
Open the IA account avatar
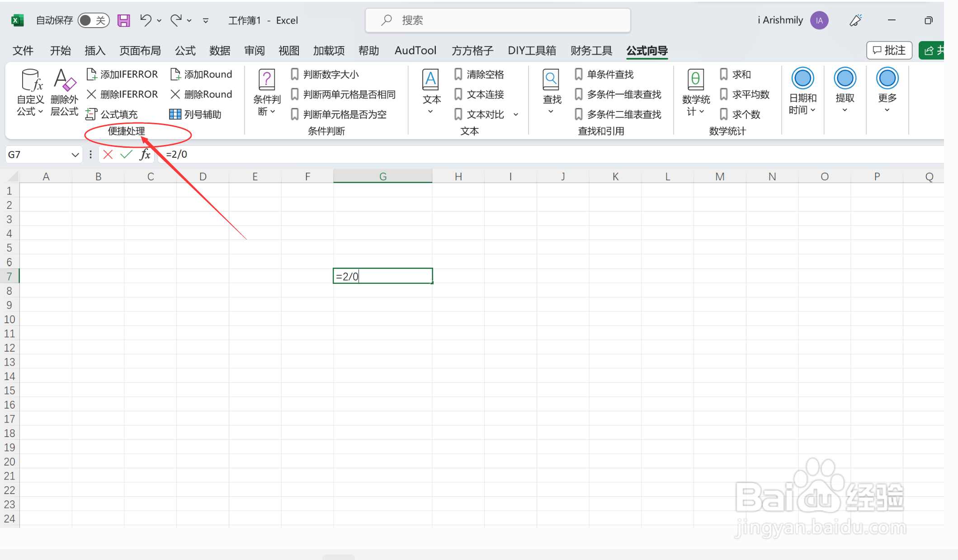click(x=819, y=20)
